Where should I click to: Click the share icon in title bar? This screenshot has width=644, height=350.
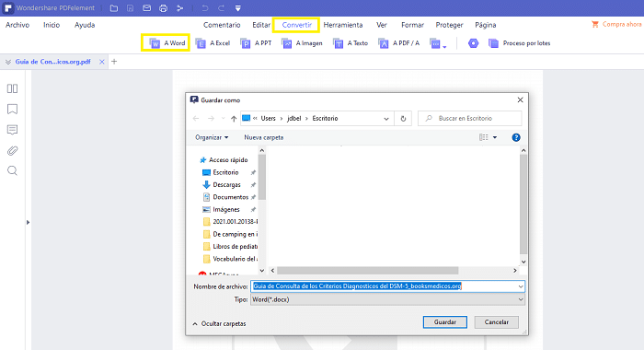179,8
